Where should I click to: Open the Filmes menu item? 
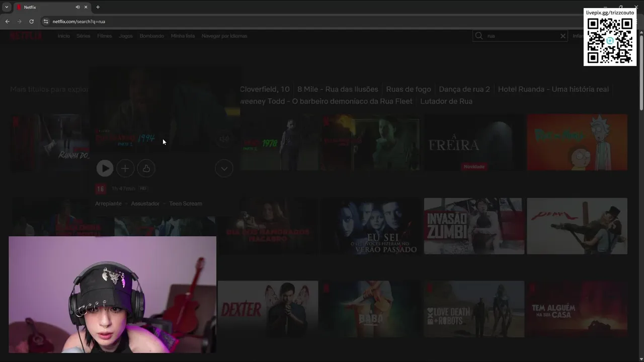[105, 36]
